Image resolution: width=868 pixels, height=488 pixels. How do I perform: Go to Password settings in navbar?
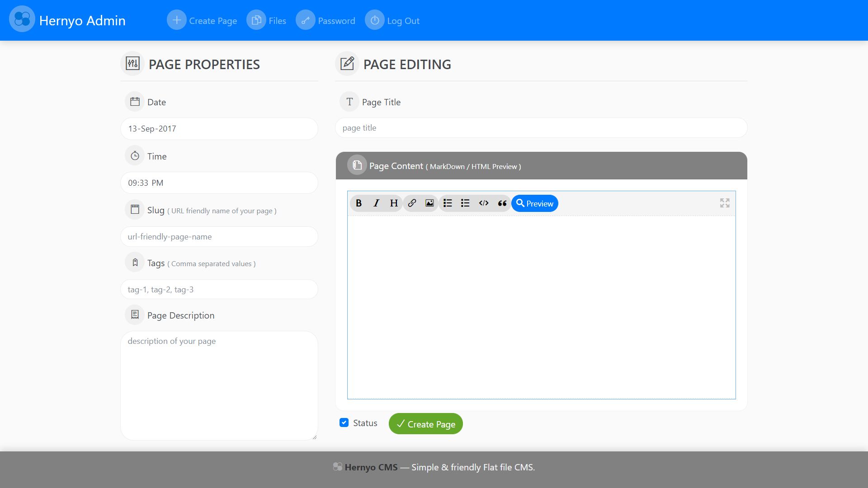click(326, 21)
